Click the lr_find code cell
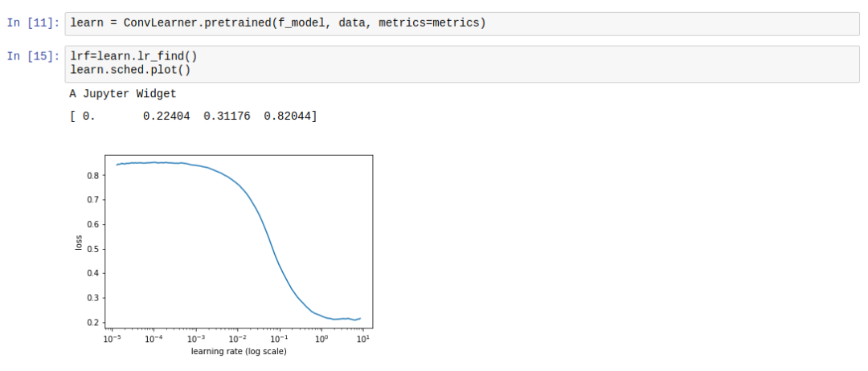 [461, 64]
